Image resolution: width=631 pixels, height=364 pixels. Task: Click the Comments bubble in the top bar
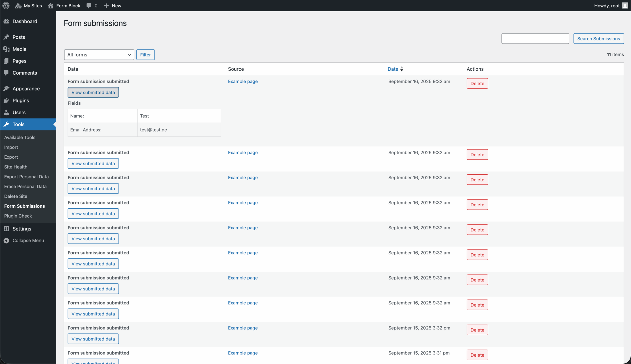(89, 5)
